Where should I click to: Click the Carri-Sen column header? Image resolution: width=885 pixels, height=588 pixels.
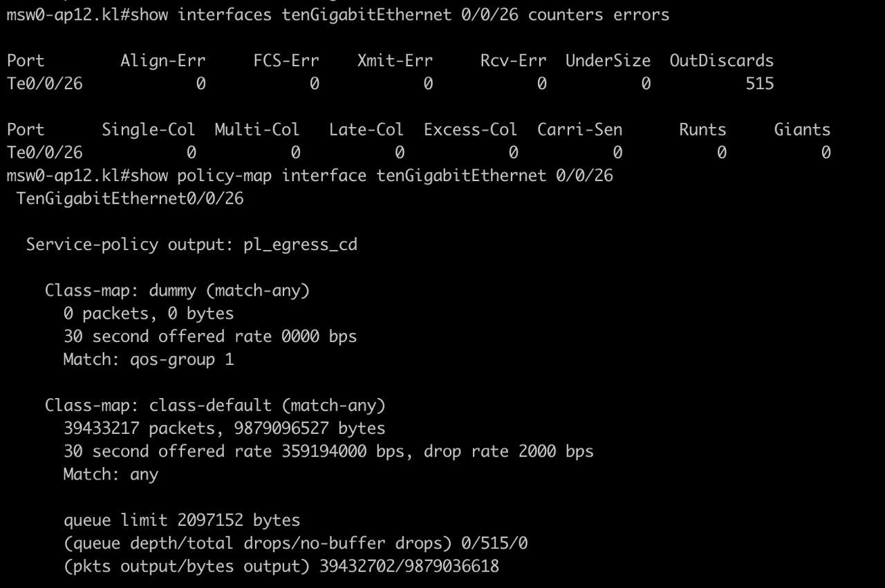tap(579, 130)
